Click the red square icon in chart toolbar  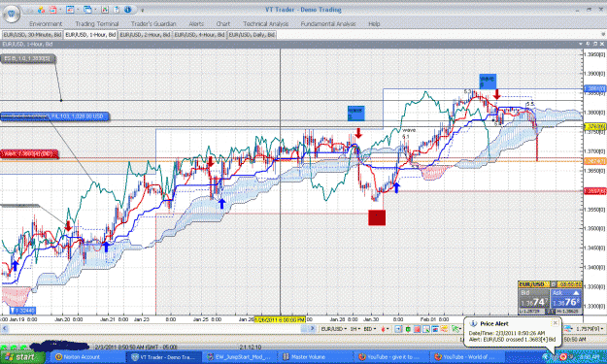coord(417,329)
